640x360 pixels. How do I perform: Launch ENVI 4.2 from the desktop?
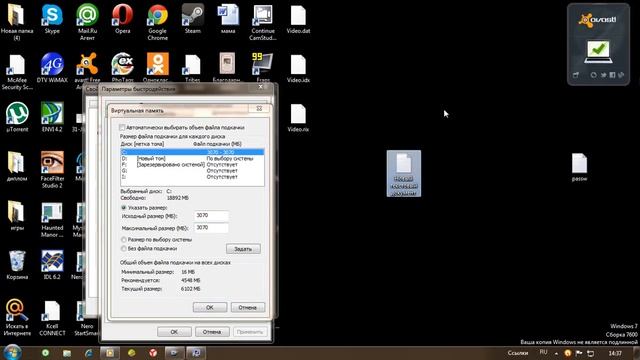click(52, 117)
